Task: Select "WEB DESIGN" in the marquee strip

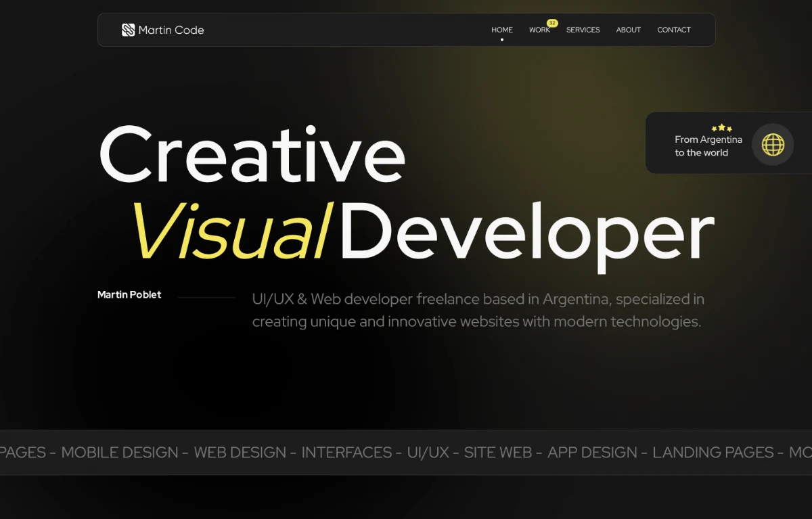Action: [240, 453]
